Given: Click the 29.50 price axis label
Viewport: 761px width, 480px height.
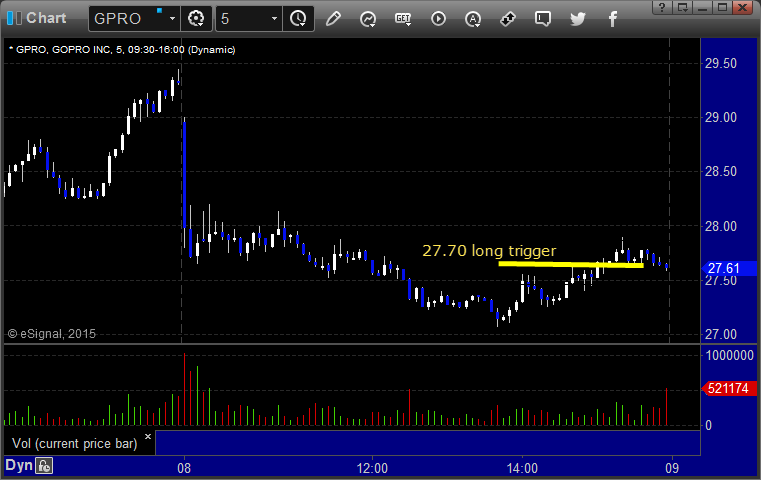Looking at the screenshot, I should tap(721, 64).
